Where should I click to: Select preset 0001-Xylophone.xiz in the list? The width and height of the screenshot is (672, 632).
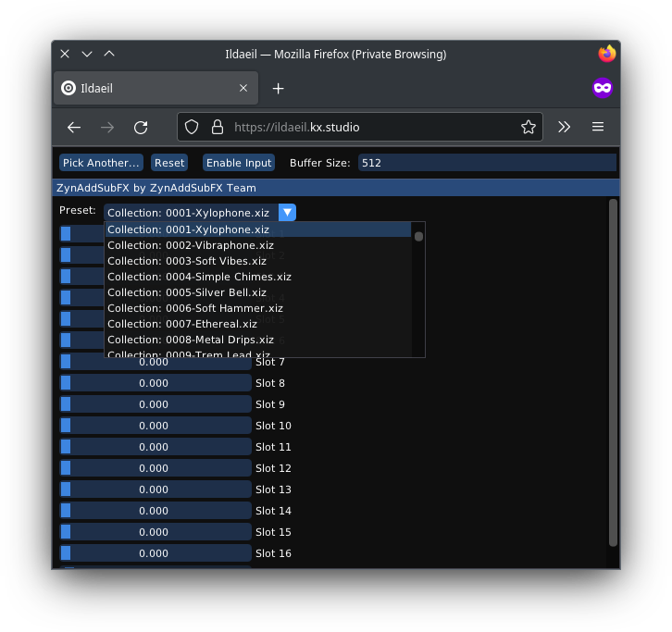pos(258,229)
